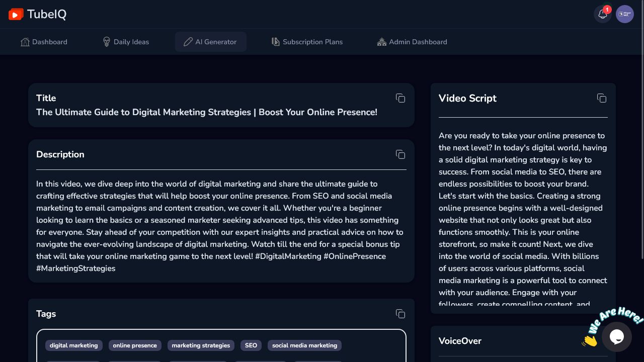Copy the video script

point(602,98)
